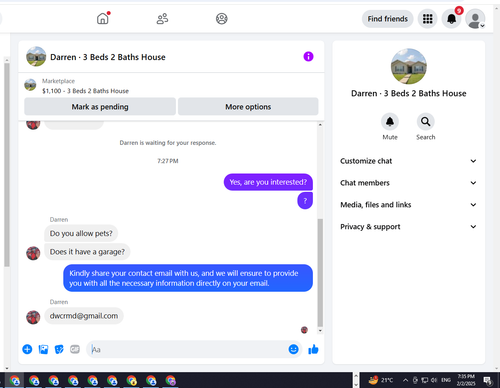The height and width of the screenshot is (388, 500).
Task: Open the Friends icon in top navigation
Action: 162,19
